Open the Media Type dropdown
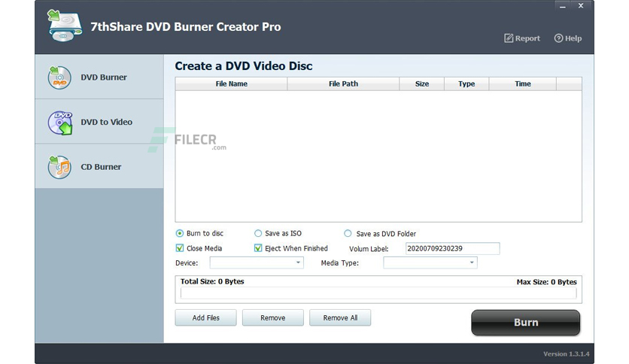This screenshot has width=629, height=364. (x=430, y=262)
